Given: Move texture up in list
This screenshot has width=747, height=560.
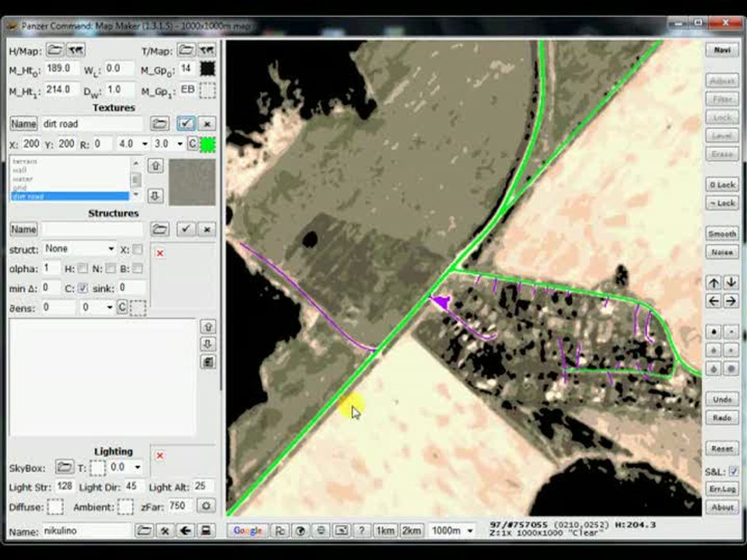Looking at the screenshot, I should (x=156, y=166).
